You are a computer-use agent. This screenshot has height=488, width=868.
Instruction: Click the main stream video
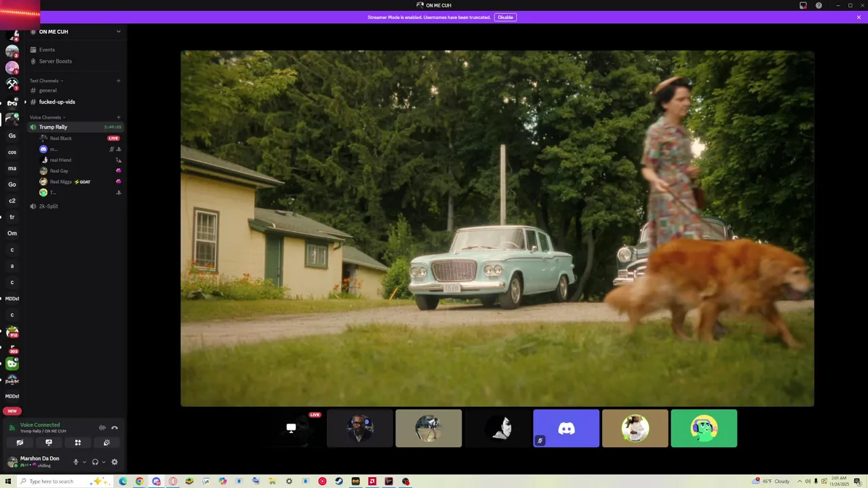click(x=497, y=228)
